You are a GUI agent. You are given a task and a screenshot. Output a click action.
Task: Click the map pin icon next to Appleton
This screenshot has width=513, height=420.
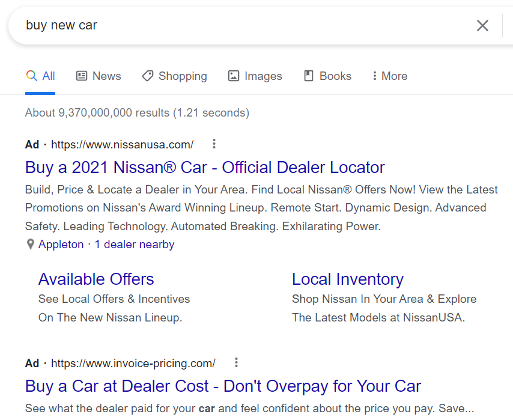point(31,244)
